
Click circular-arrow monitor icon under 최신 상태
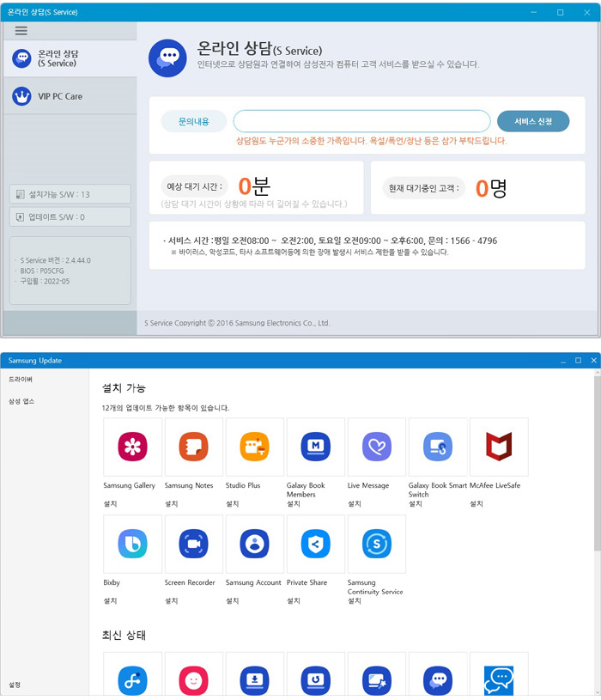coord(315,680)
